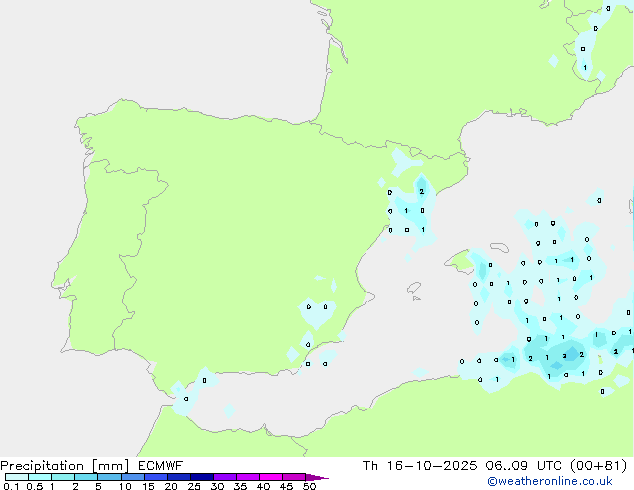
Task: Click the '0.1' legend scale label
Action: [11, 486]
